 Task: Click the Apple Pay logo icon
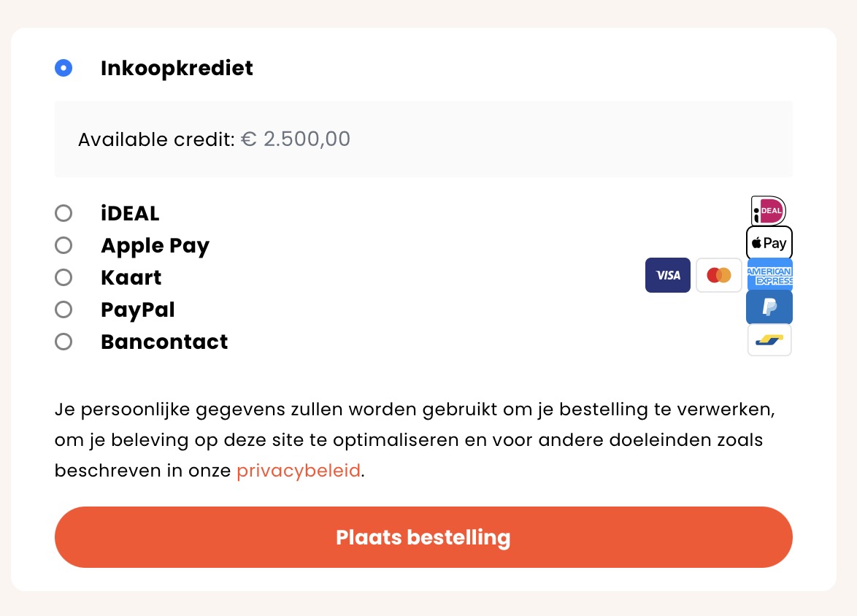[x=769, y=243]
